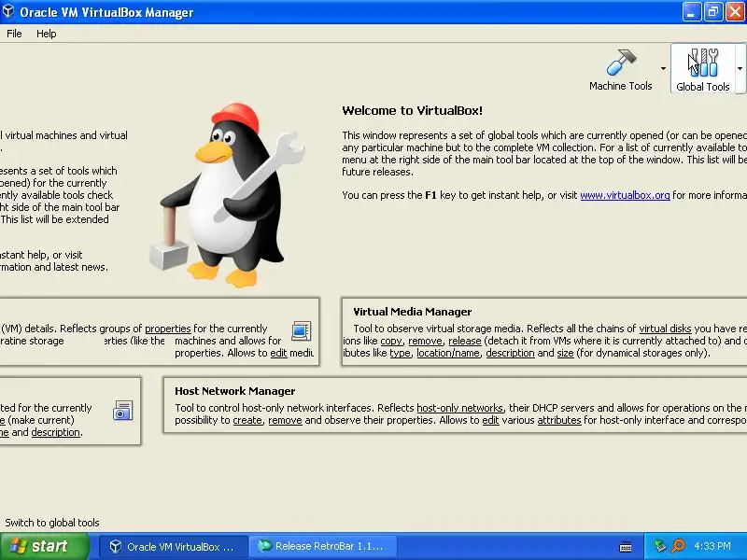Screen dimensions: 747x560
Task: Click 'description' link in the snapshots card
Action: point(56,432)
